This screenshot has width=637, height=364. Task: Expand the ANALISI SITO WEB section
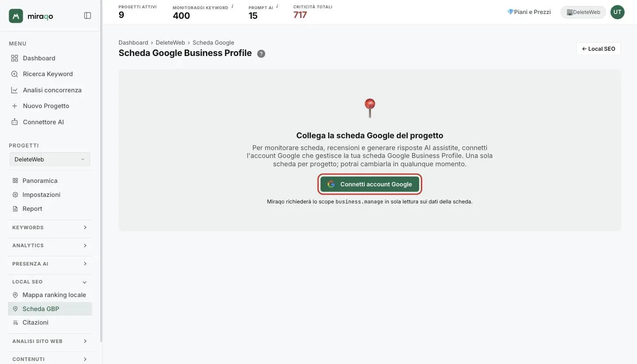pyautogui.click(x=50, y=341)
